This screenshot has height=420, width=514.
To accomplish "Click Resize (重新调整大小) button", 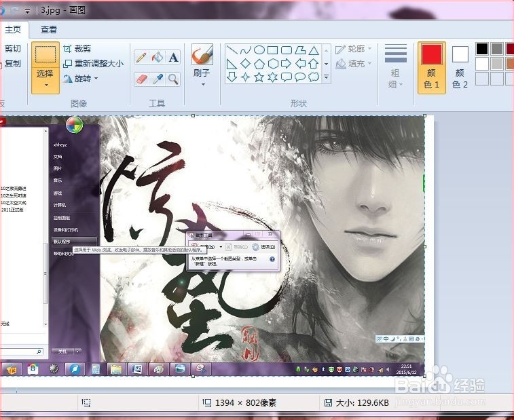I will click(x=94, y=64).
